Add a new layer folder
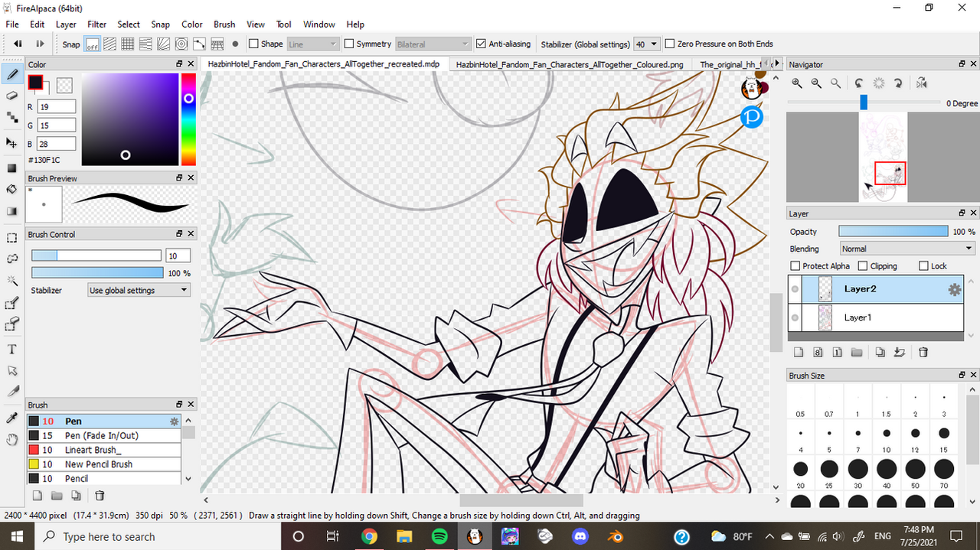The image size is (980, 550). [x=857, y=352]
